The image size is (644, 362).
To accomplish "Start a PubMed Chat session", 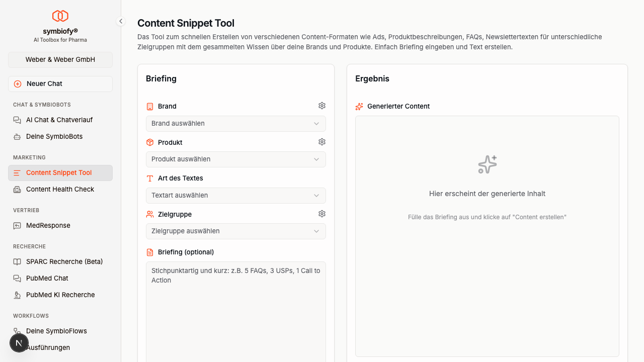I will tap(47, 278).
